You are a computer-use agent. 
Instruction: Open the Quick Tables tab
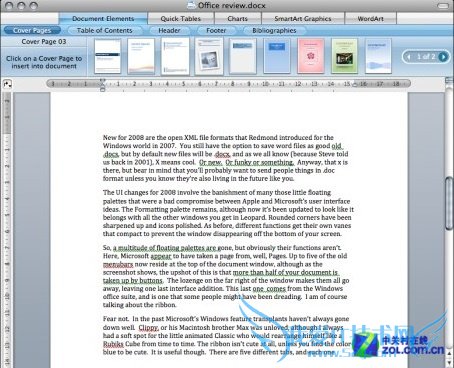click(181, 19)
